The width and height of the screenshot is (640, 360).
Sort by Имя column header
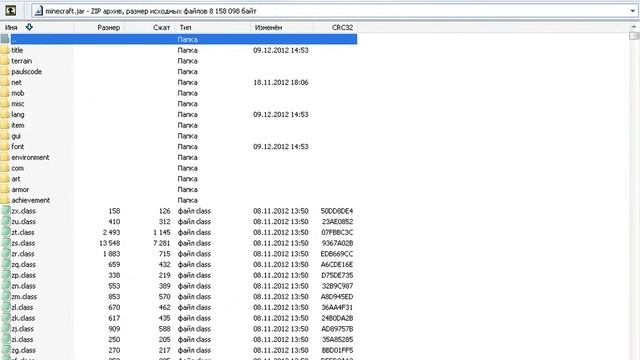(11, 27)
